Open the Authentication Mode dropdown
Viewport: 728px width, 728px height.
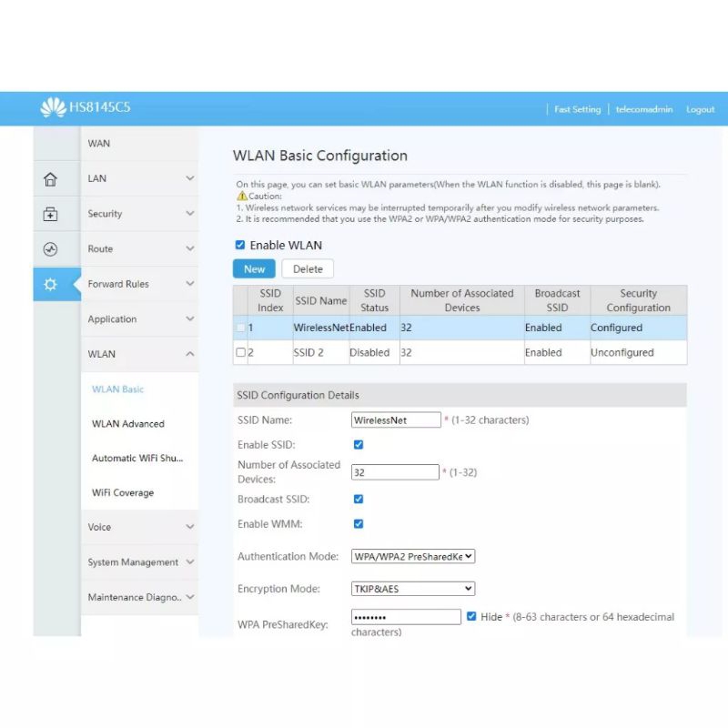coord(413,556)
